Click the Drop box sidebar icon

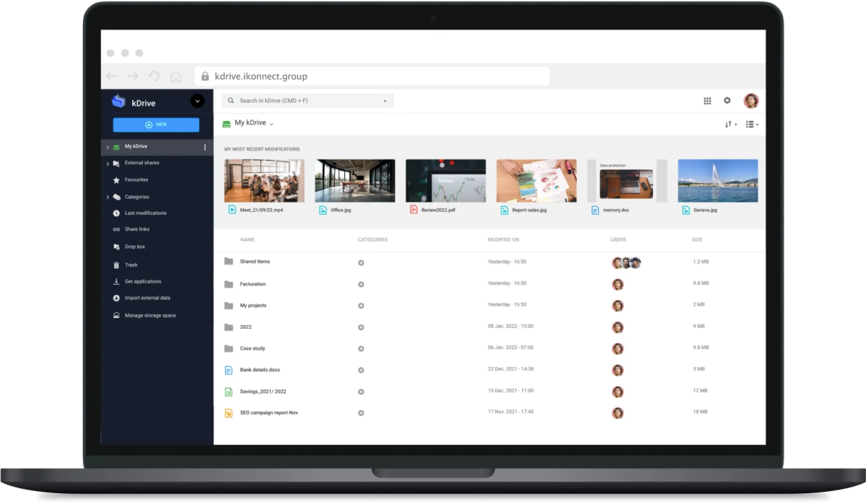(116, 247)
